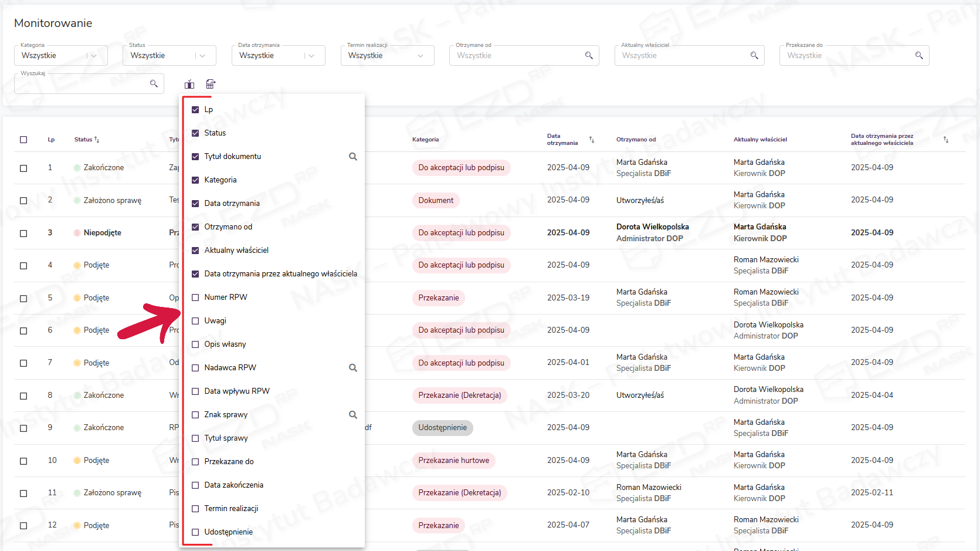The width and height of the screenshot is (980, 551).
Task: Click magnifier beside Nadawca RPW option
Action: click(x=353, y=368)
